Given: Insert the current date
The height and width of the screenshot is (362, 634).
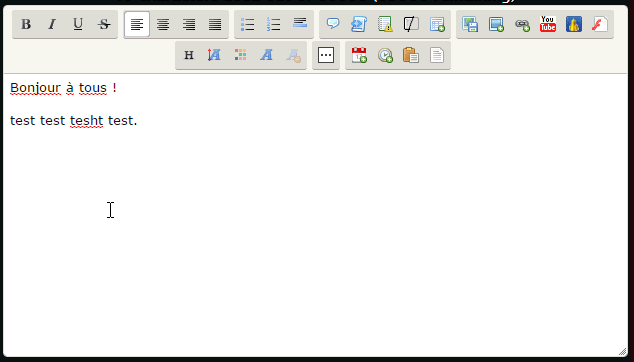Looking at the screenshot, I should [359, 55].
